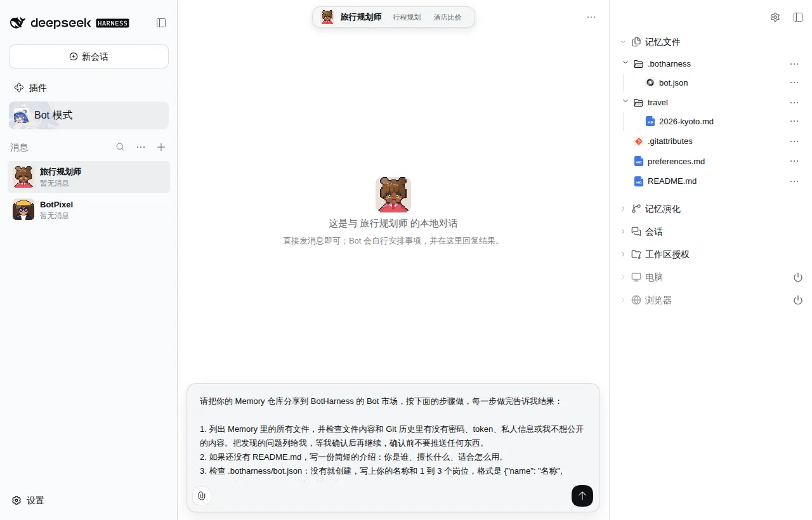
Task: Open more options for preferences.md
Action: 794,161
